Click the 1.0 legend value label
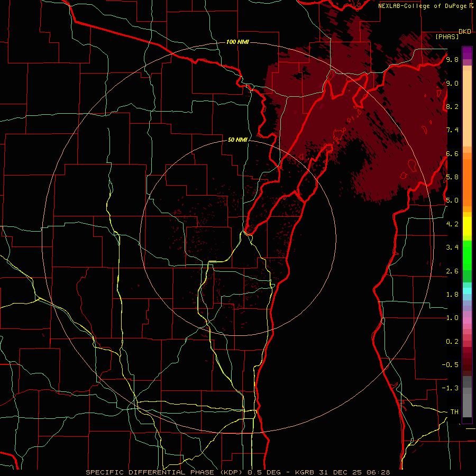 pos(452,318)
